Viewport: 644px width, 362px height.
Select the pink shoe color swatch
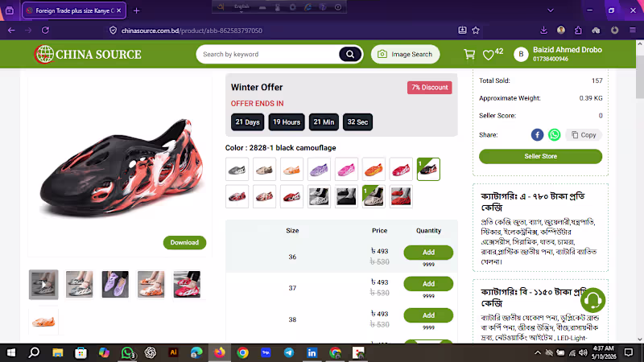click(x=346, y=169)
